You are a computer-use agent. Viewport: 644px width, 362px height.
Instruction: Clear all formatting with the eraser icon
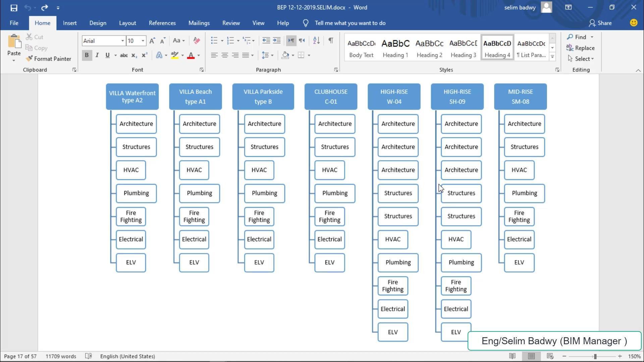point(197,41)
